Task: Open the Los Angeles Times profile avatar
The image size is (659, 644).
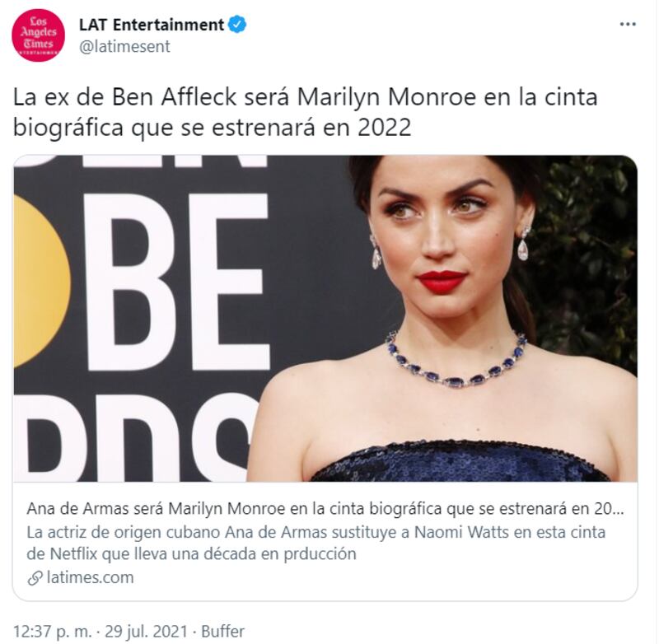Action: (38, 35)
